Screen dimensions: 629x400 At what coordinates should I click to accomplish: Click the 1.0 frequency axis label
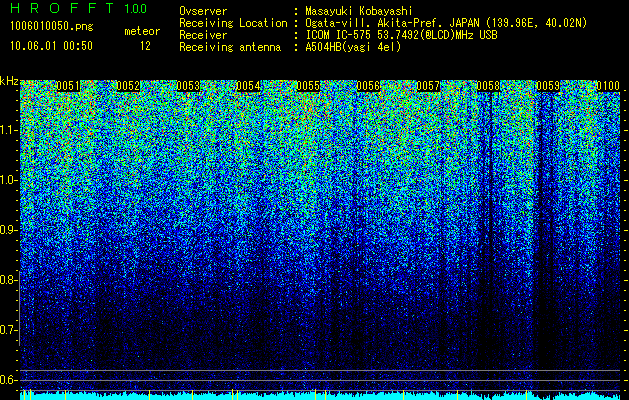point(9,180)
